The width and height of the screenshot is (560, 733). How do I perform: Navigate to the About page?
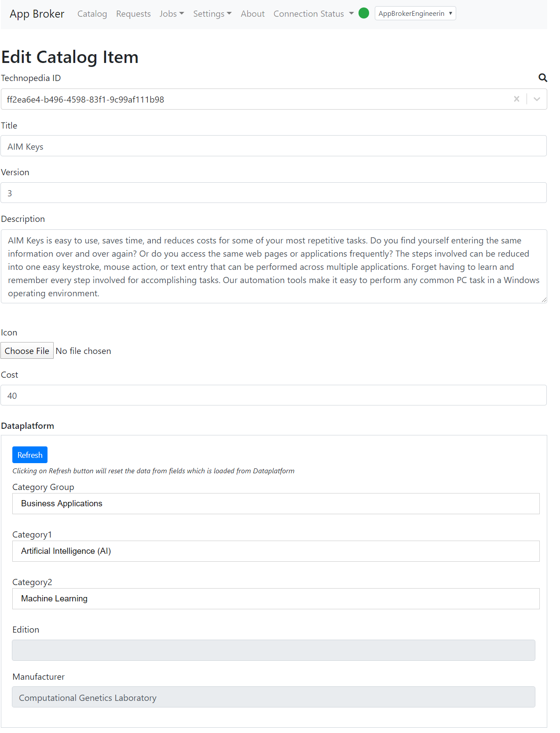[253, 14]
